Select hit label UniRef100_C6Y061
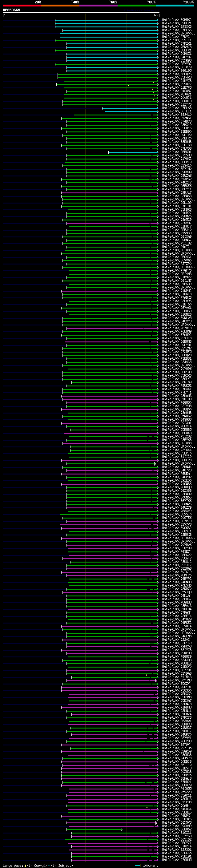Image resolution: width=197 pixels, height=868 pixels. click(x=176, y=308)
